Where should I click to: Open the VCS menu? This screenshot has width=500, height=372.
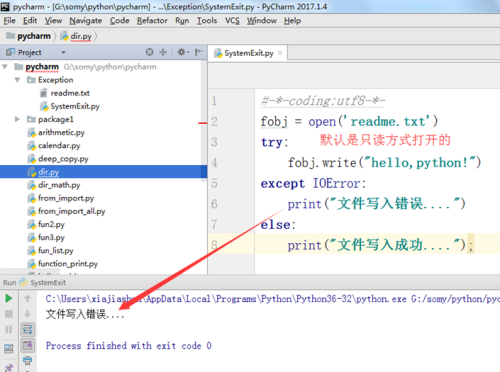point(232,21)
